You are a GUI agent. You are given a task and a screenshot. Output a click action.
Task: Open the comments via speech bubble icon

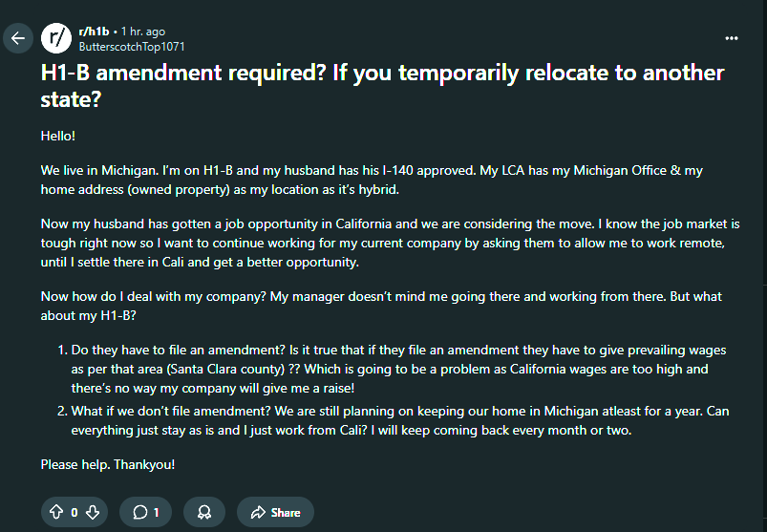(140, 512)
